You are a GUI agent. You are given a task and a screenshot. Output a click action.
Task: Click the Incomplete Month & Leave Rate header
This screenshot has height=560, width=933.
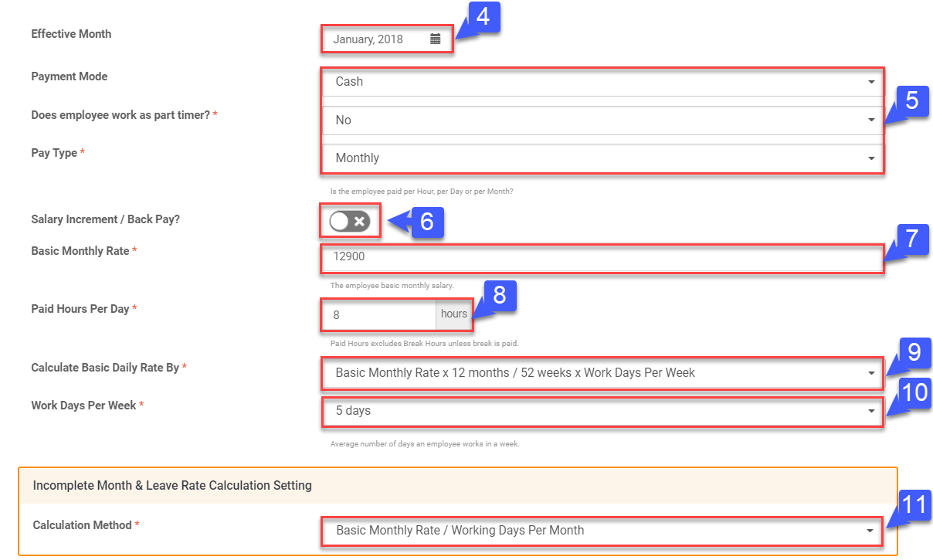point(172,486)
